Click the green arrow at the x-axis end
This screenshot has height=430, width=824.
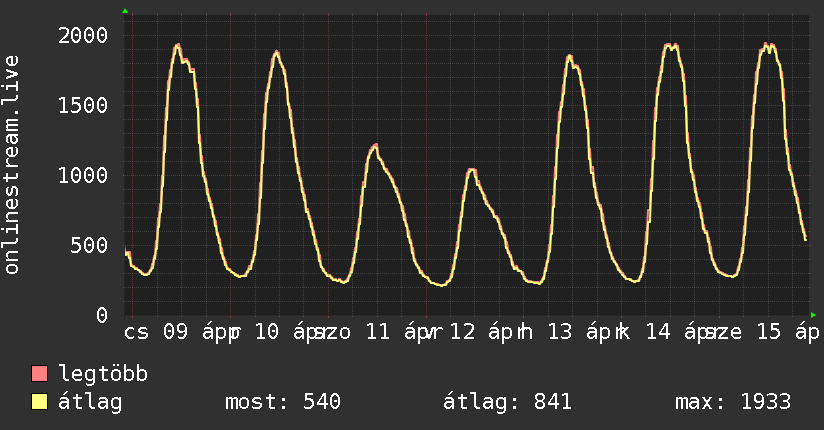click(813, 315)
